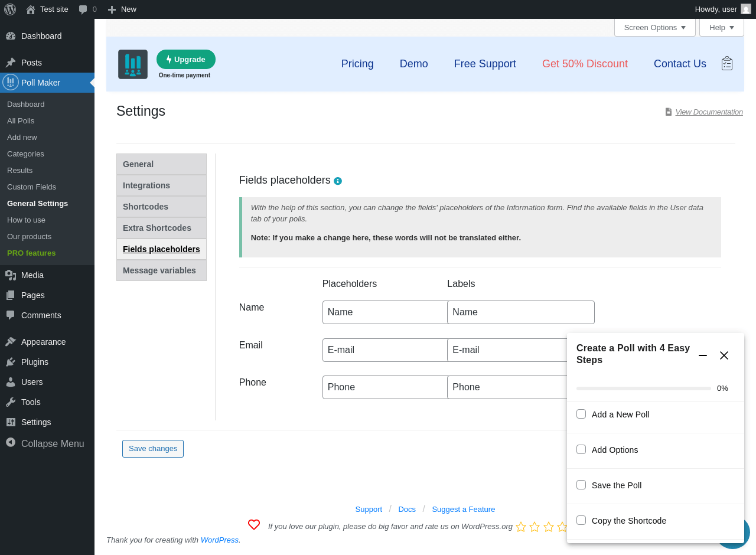Open Tools wrench icon in sidebar
The width and height of the screenshot is (756, 555).
point(11,402)
